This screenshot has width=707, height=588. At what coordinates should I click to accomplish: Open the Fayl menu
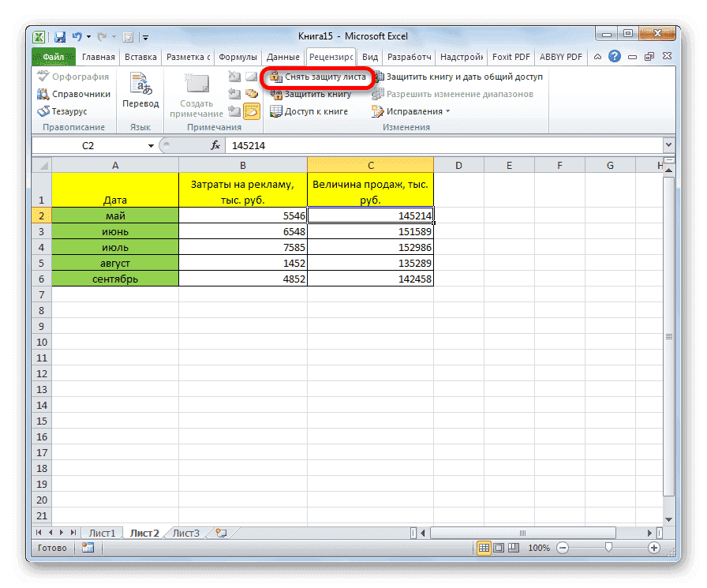pyautogui.click(x=52, y=56)
